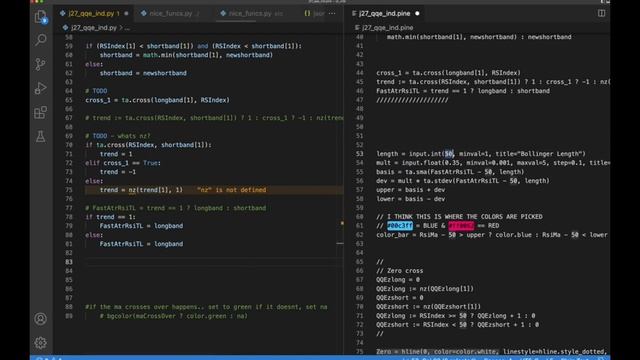640x360 pixels.
Task: Click 'trend = -1' on line 73
Action: tap(118, 172)
